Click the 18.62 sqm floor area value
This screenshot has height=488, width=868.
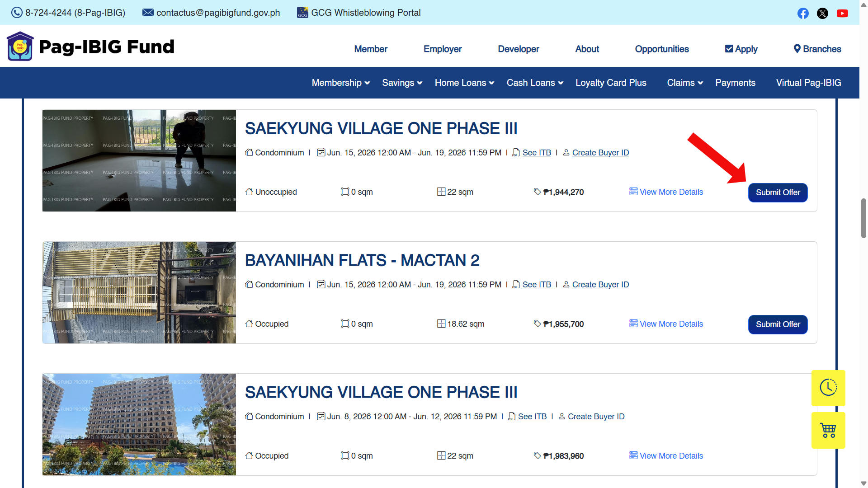[466, 324]
